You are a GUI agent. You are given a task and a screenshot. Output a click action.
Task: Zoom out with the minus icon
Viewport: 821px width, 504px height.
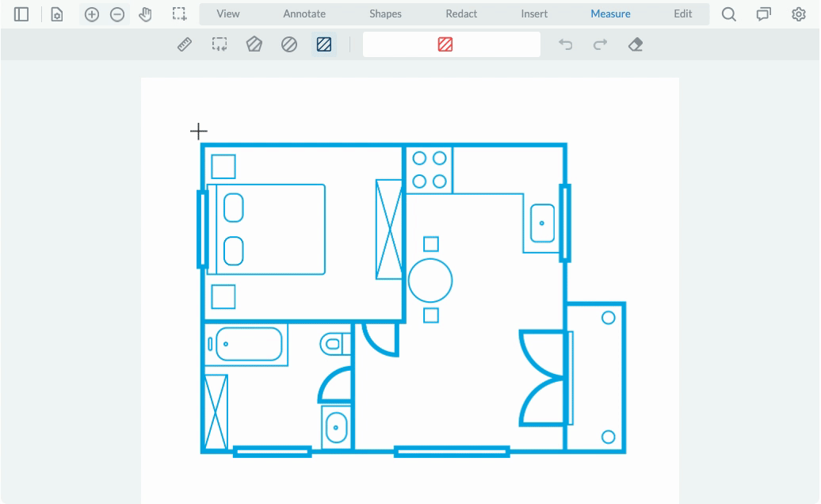pos(117,14)
